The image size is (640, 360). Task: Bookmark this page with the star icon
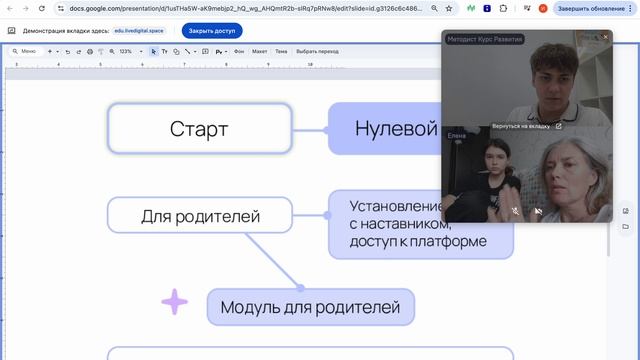tap(449, 8)
